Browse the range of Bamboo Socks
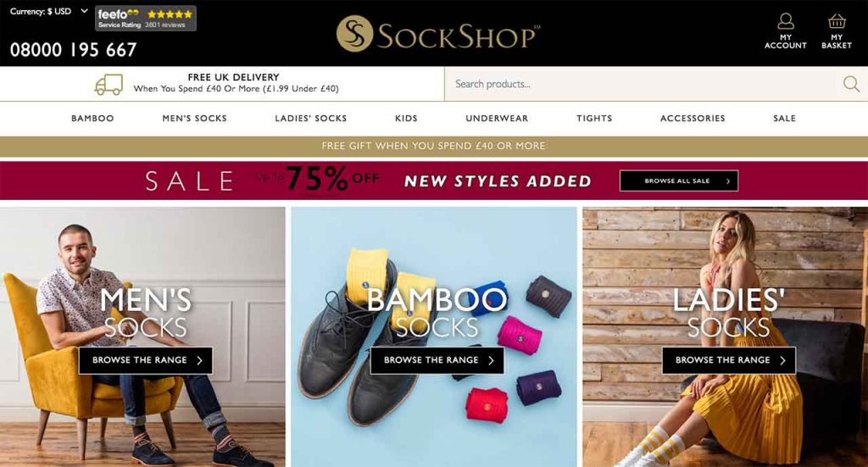This screenshot has height=467, width=868. pos(437,360)
